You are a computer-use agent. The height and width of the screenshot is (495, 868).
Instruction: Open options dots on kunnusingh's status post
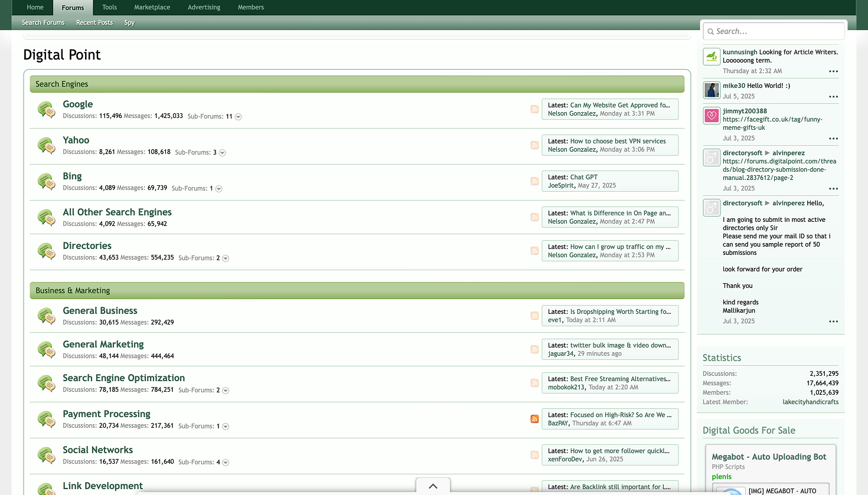833,71
